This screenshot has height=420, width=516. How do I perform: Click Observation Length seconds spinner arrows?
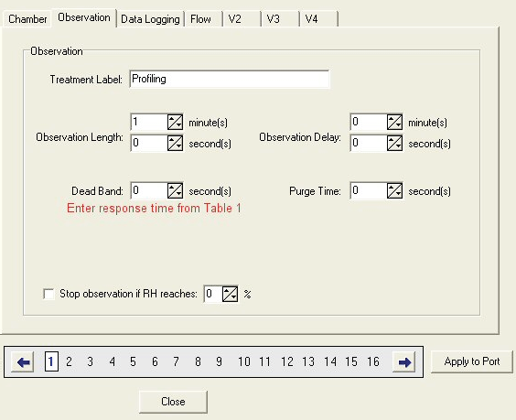click(175, 143)
